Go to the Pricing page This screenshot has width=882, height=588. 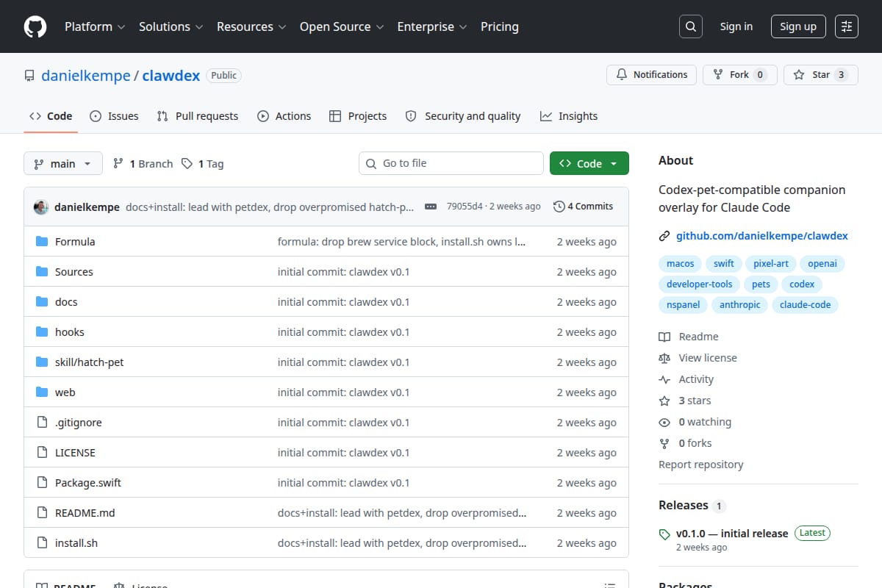(500, 26)
